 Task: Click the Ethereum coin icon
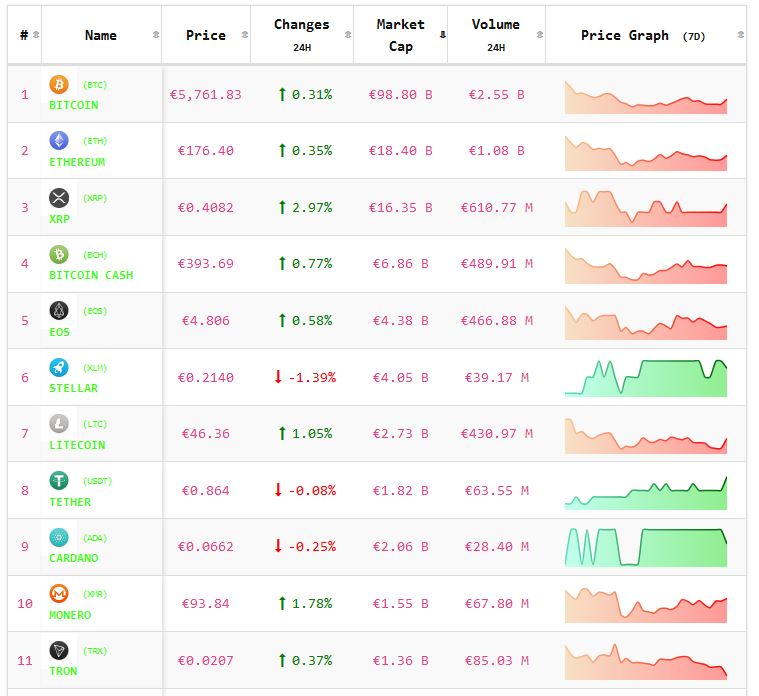coord(59,141)
